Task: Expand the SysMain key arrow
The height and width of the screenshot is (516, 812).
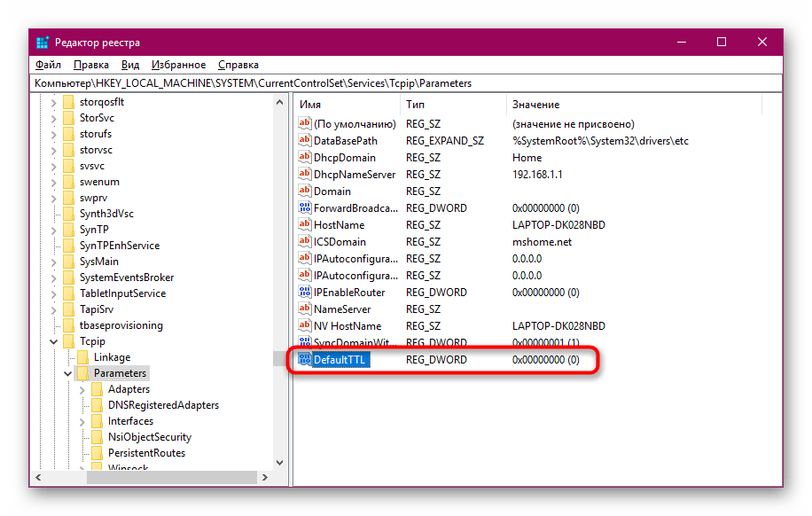Action: [x=53, y=262]
